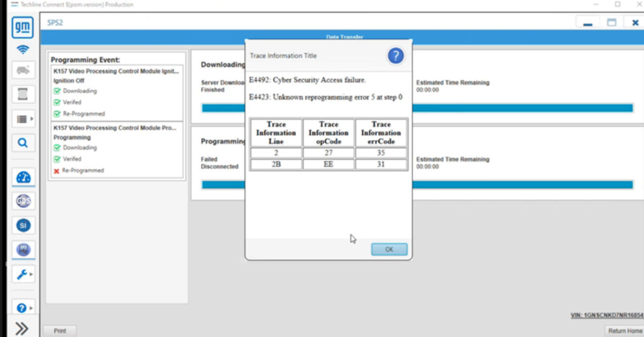Click the opCode cell showing 27

(x=328, y=153)
